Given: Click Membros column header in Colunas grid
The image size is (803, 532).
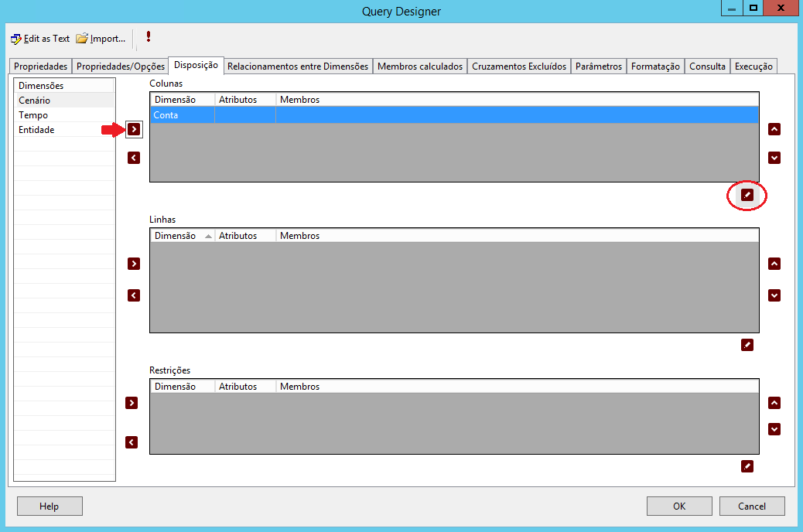Looking at the screenshot, I should click(x=518, y=100).
